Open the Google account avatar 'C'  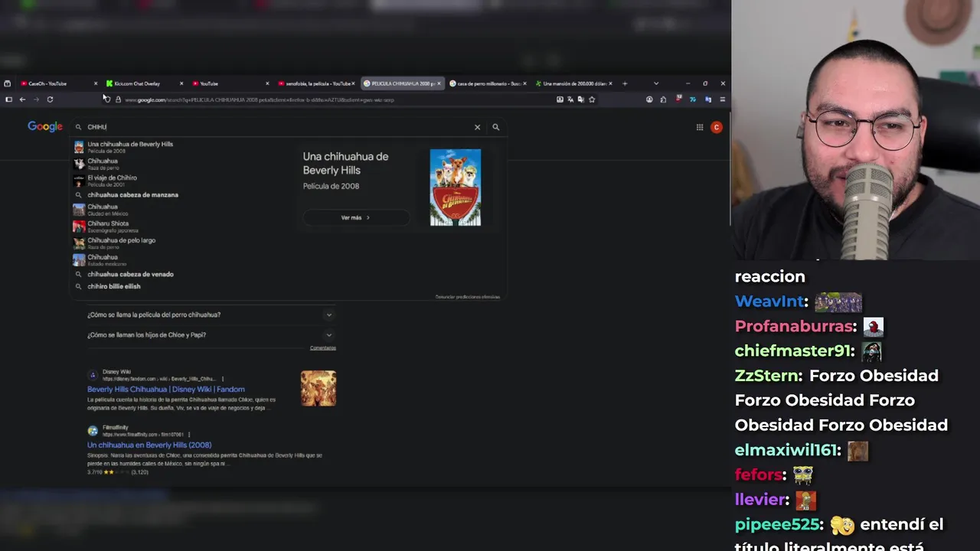(717, 127)
